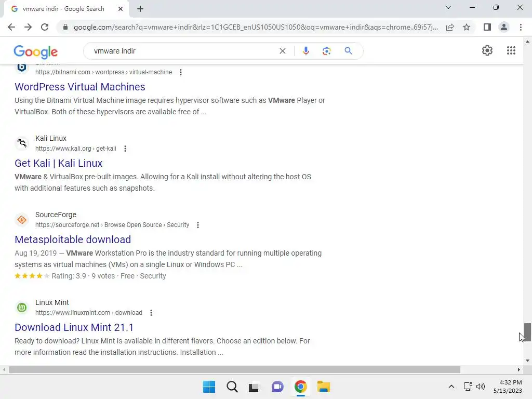Click the horizontal scrollbar thumb
The width and height of the screenshot is (532, 399).
[x=234, y=369]
